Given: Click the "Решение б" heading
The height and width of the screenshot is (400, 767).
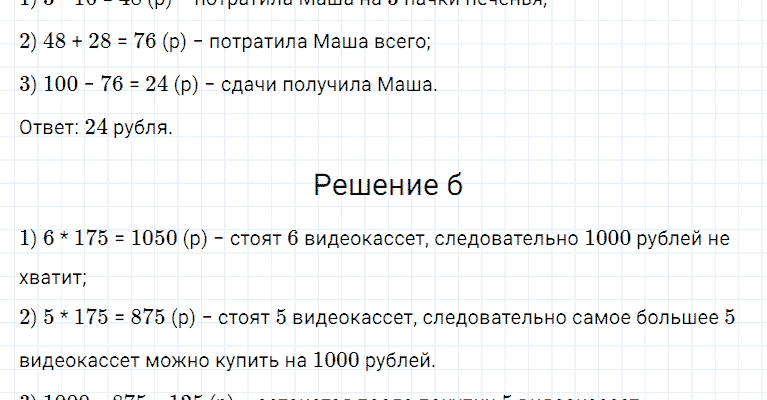Looking at the screenshot, I should pyautogui.click(x=387, y=185).
